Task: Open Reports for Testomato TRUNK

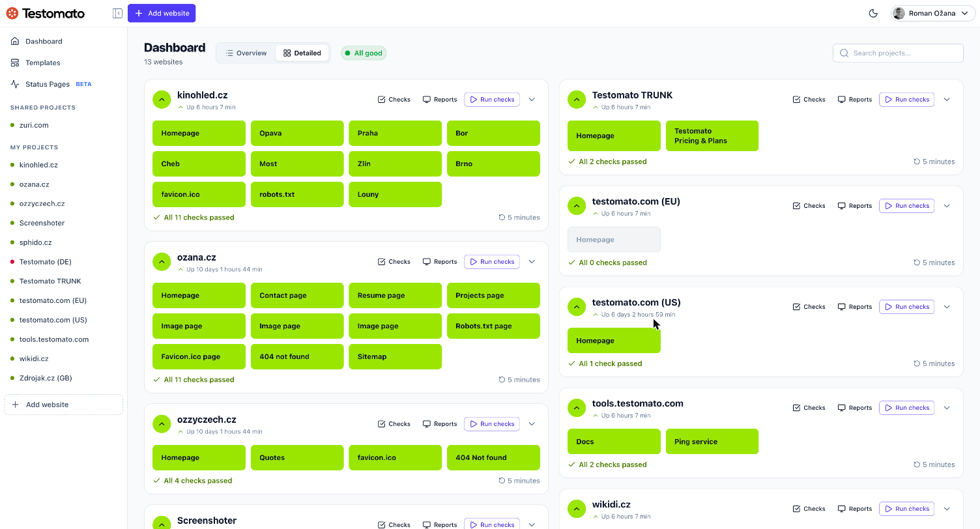Action: pyautogui.click(x=855, y=100)
